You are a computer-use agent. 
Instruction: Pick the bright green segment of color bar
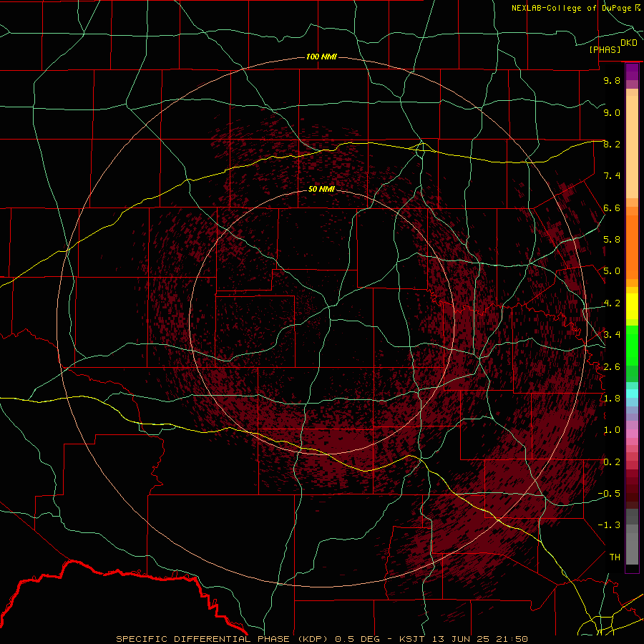(x=632, y=346)
